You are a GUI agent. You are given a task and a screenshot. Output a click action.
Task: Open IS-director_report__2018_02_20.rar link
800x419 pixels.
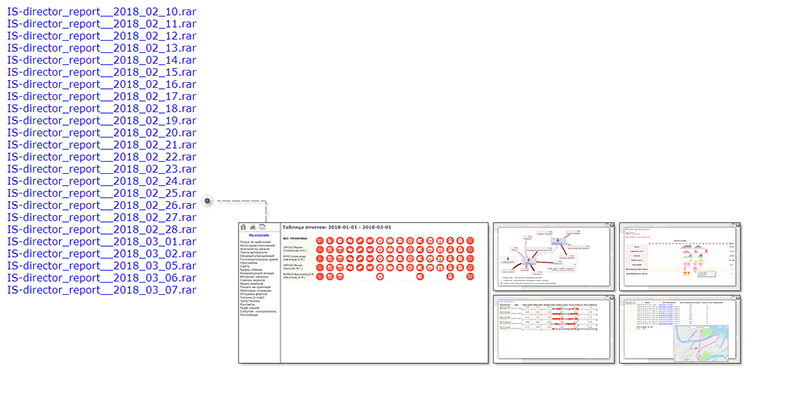coord(101,133)
